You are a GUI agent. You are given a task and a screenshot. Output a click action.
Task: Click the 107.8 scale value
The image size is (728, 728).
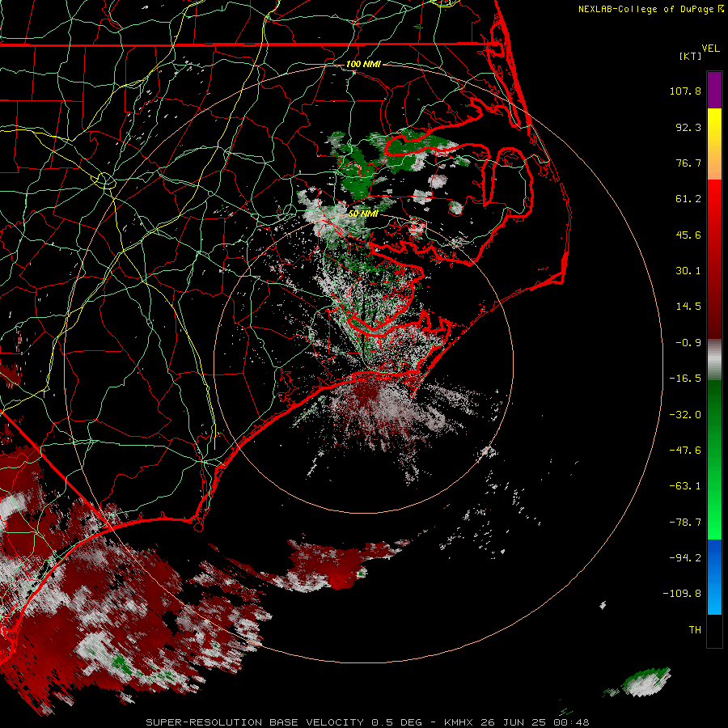tap(685, 91)
